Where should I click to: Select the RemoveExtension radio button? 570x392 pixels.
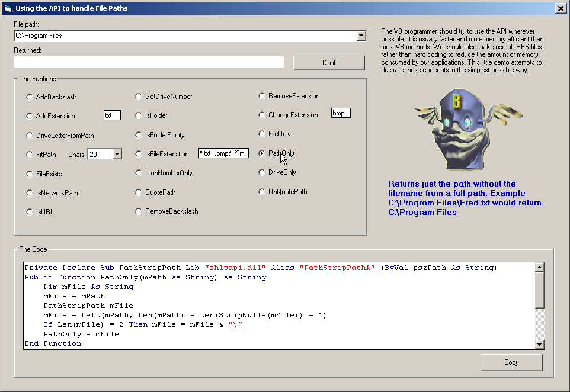tap(262, 96)
